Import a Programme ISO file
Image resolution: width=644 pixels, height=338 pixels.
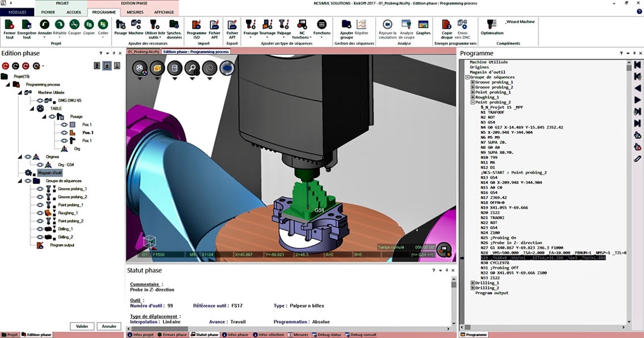[196, 26]
